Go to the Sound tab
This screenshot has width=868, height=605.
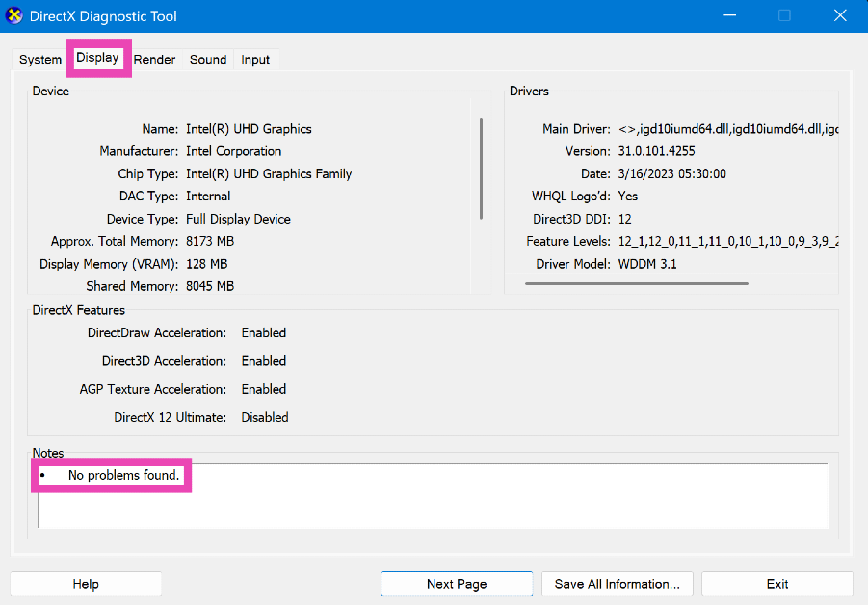[x=208, y=60]
